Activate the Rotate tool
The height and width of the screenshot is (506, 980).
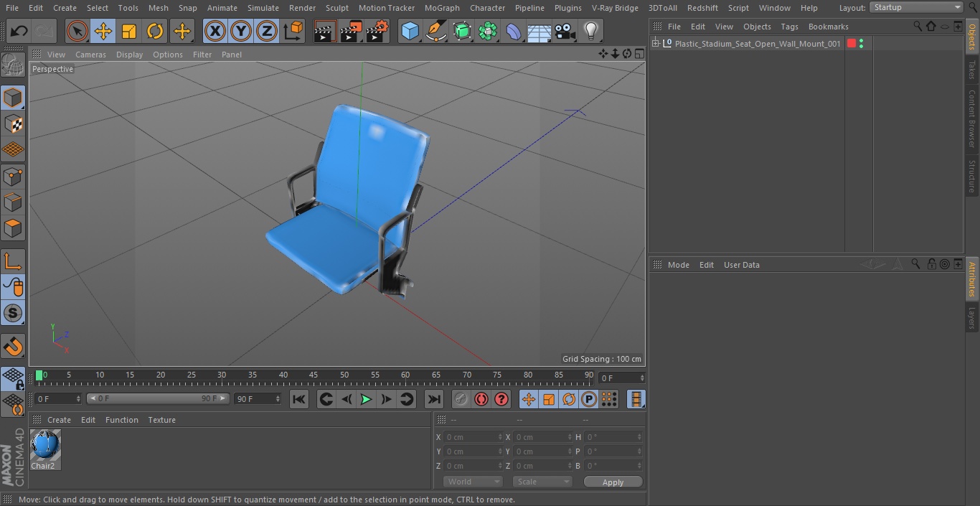(x=155, y=31)
